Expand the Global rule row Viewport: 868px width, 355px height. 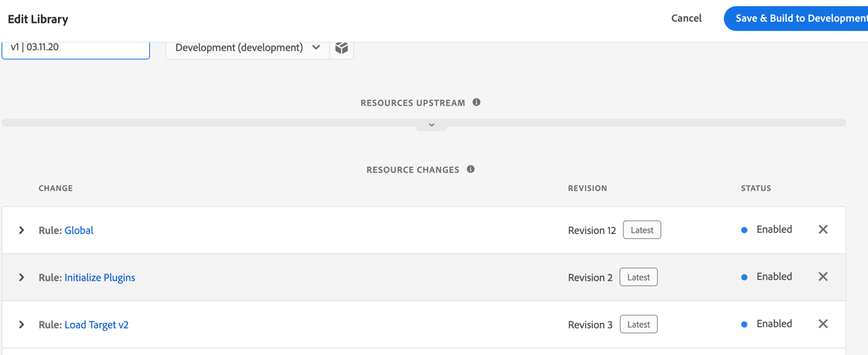click(22, 230)
